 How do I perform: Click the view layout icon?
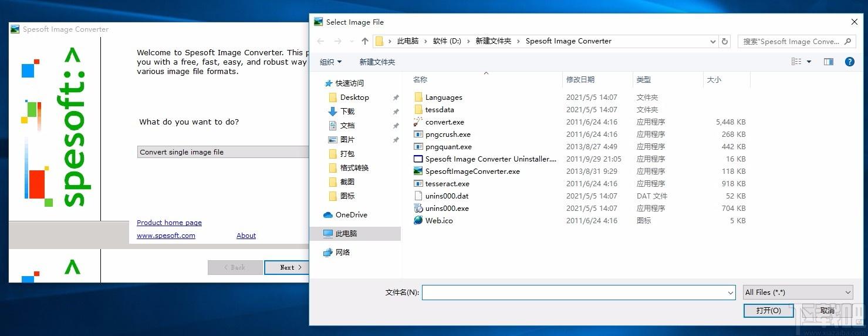coord(796,62)
